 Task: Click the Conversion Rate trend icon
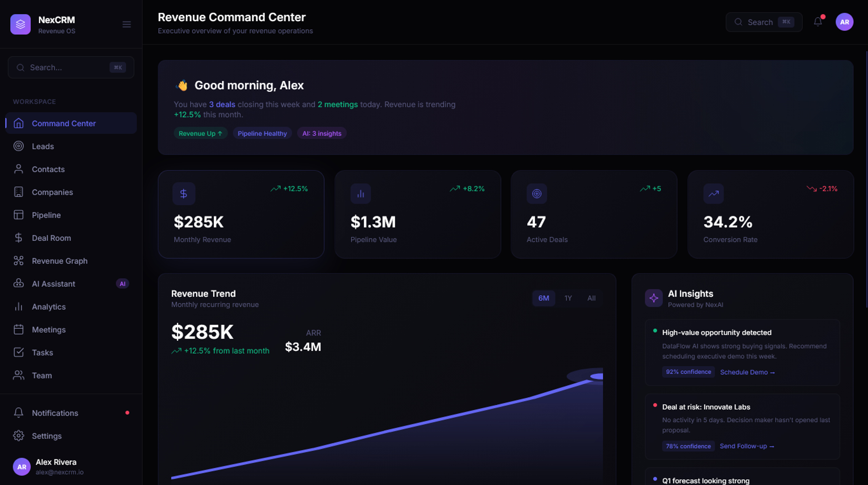pyautogui.click(x=713, y=193)
